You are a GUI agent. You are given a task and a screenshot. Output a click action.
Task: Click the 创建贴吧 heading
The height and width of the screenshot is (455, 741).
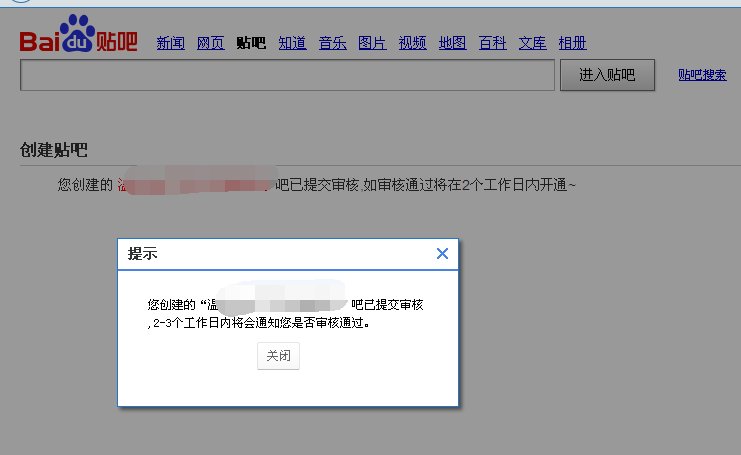tap(53, 150)
